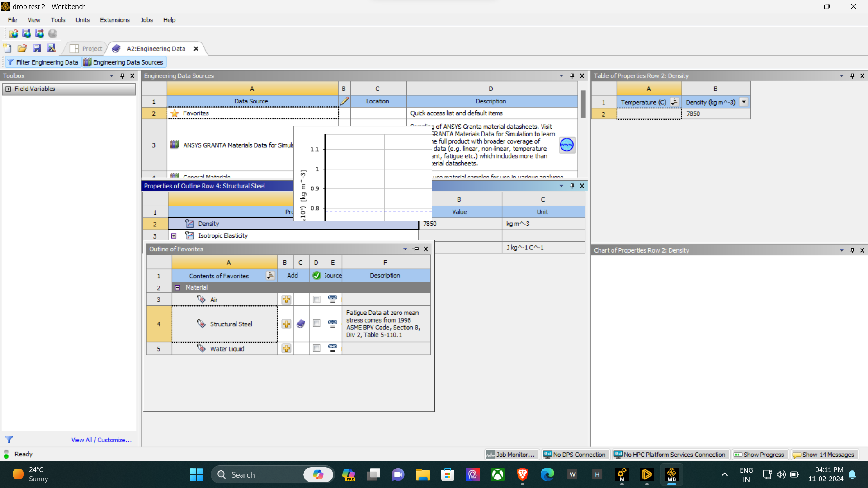868x488 pixels.
Task: Toggle Filter Engineering Data button
Action: click(x=42, y=62)
